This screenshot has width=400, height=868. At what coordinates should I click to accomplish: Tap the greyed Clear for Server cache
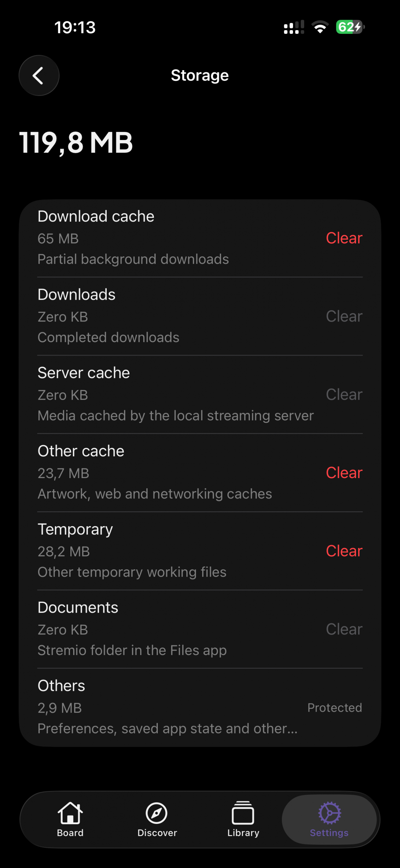(344, 395)
